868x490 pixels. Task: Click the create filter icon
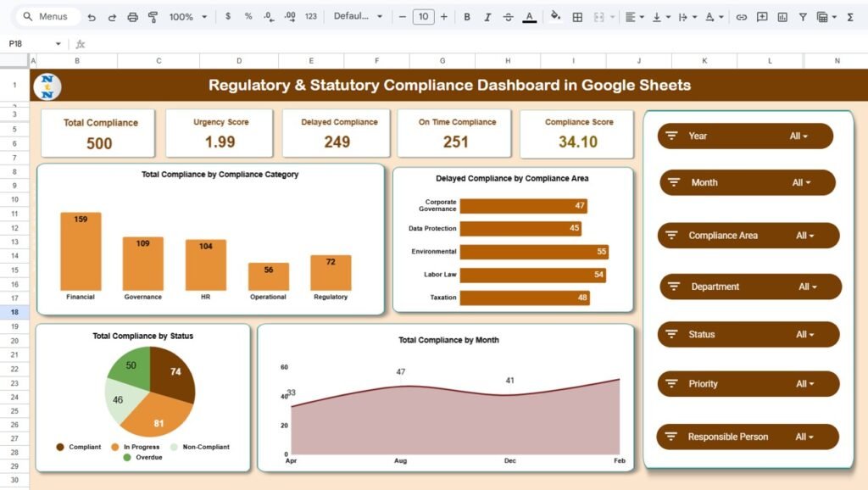[x=803, y=17]
